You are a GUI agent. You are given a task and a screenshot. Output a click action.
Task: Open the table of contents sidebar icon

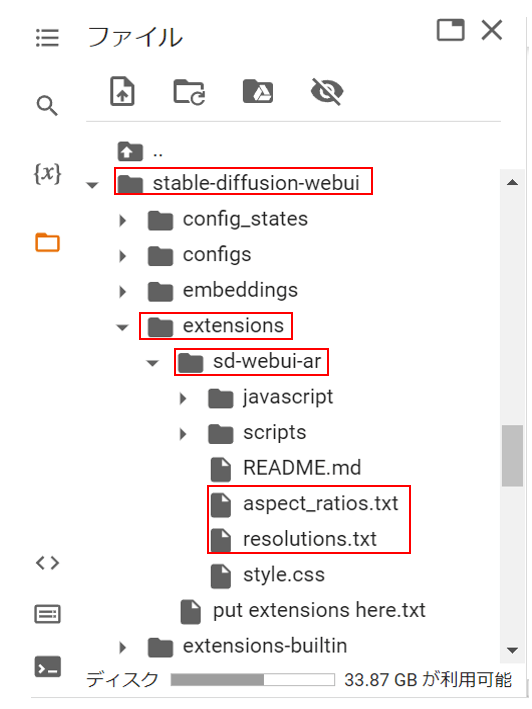pos(47,38)
